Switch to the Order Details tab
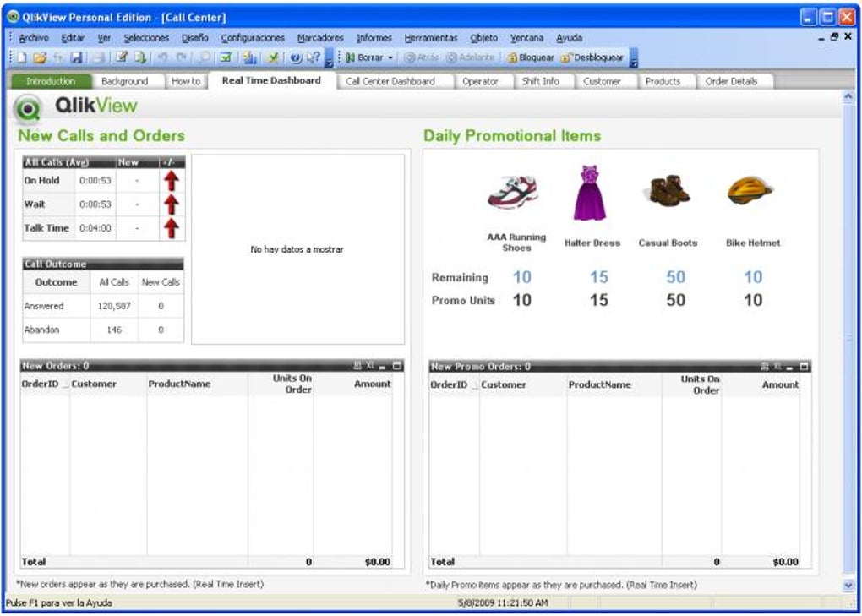This screenshot has height=616, width=862. pyautogui.click(x=731, y=81)
